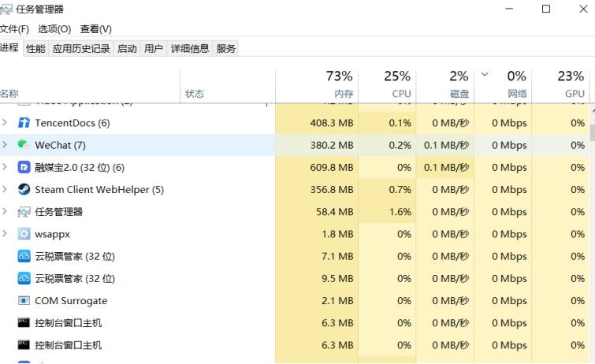Expand the WeChat process group
This screenshot has height=364, width=595.
pos(5,145)
